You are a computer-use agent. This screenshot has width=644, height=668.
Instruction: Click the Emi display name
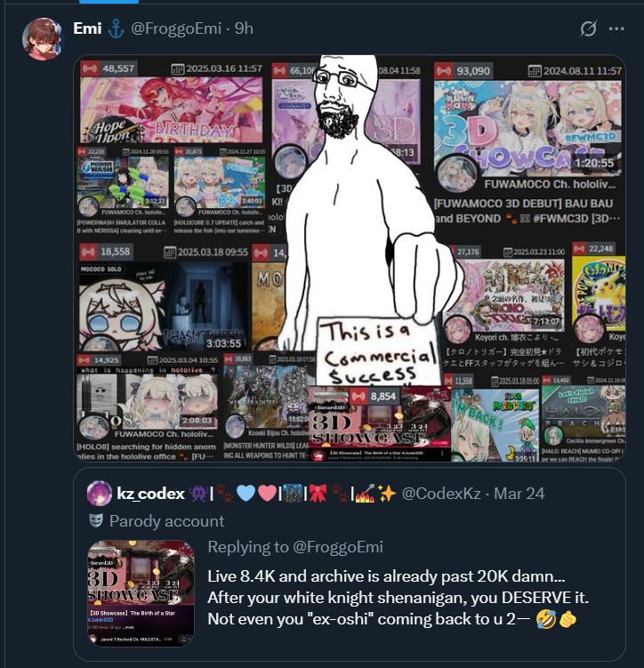87,28
